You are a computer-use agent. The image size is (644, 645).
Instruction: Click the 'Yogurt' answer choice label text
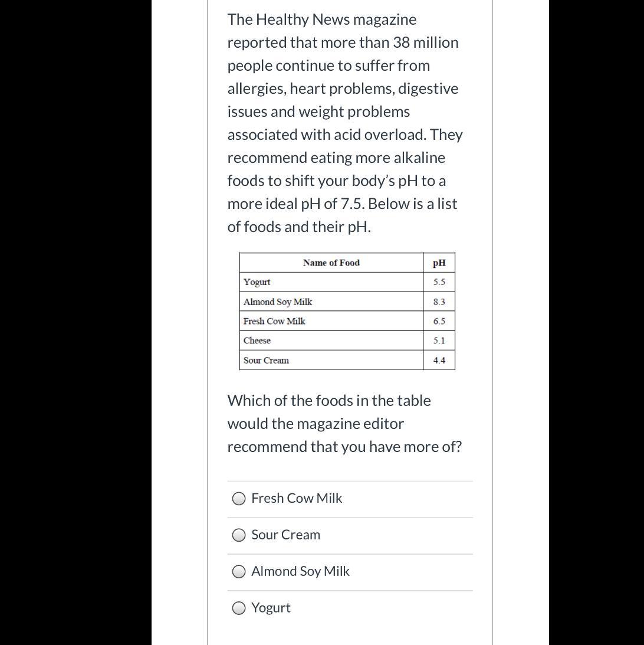(x=271, y=608)
